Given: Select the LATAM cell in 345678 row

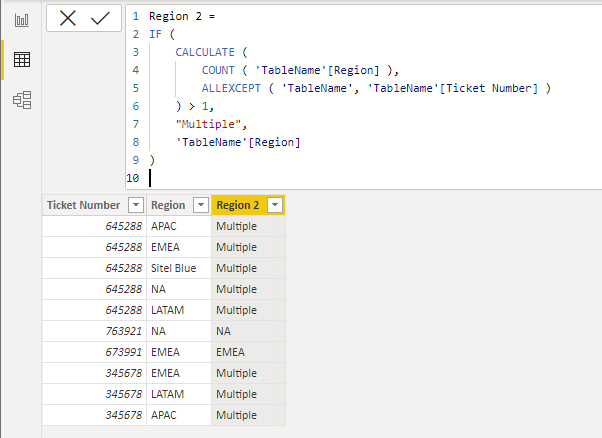Looking at the screenshot, I should (x=179, y=394).
